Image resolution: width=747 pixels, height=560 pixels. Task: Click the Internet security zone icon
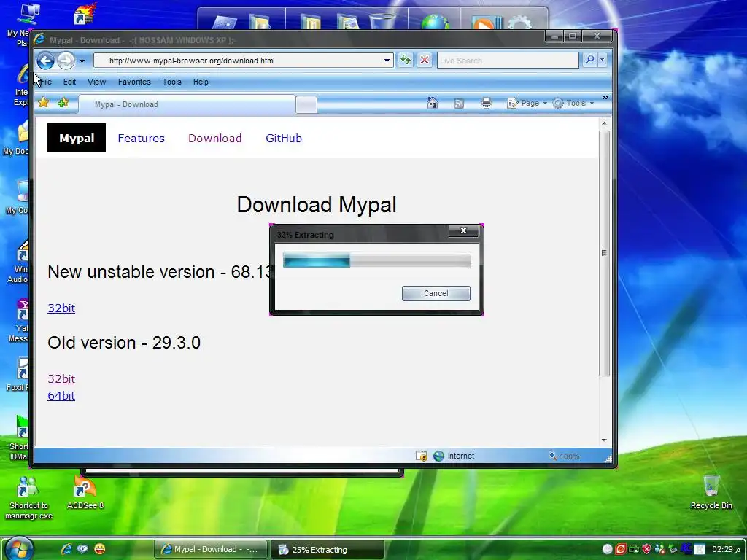438,456
